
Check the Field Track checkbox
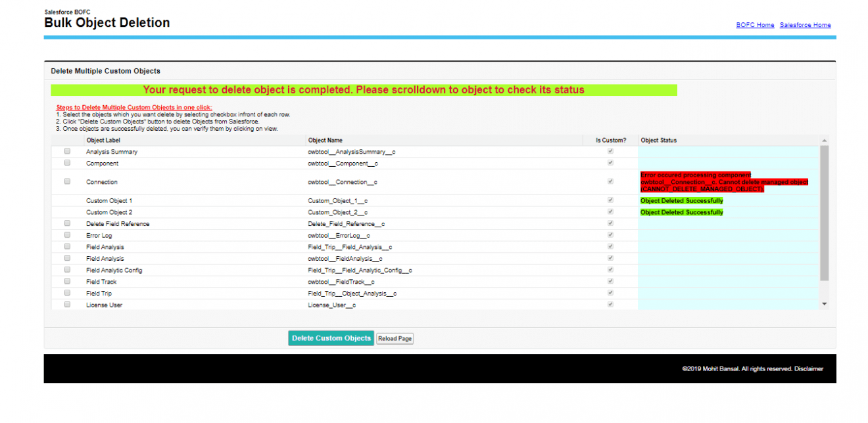66,280
